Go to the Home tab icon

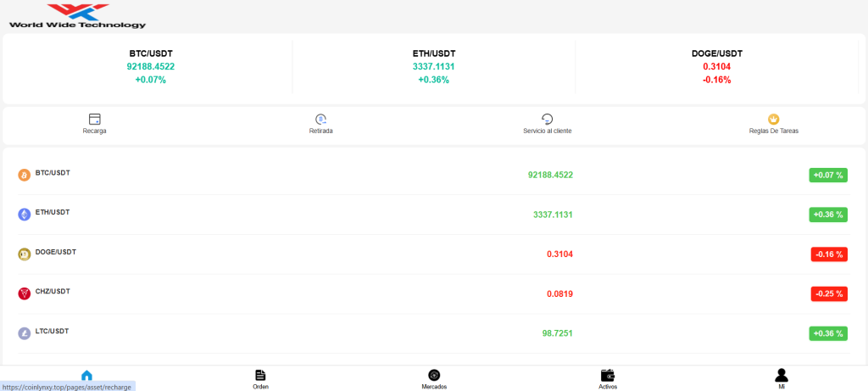tap(87, 376)
